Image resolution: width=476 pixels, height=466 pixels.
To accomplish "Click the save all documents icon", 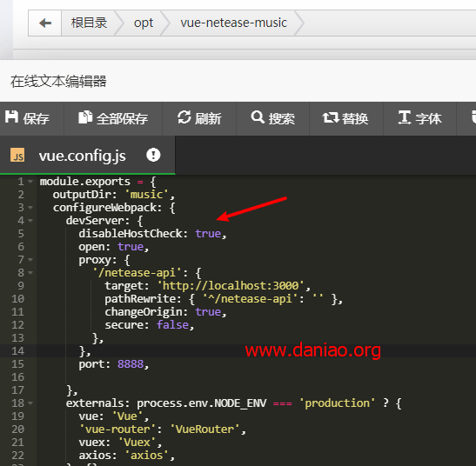I will click(x=85, y=117).
